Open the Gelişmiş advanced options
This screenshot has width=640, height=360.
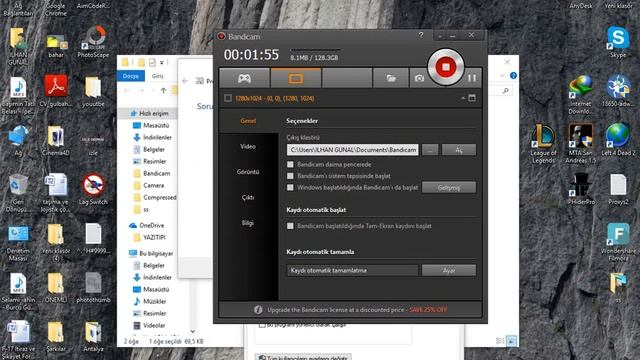[449, 187]
